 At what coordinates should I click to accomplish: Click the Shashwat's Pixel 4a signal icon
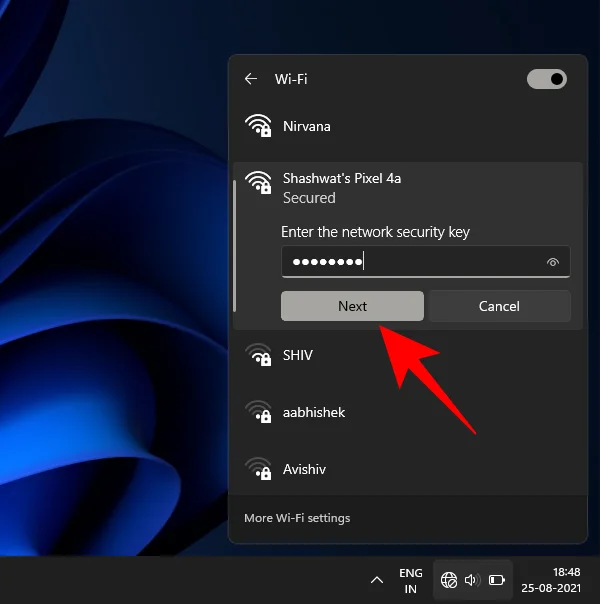pos(258,183)
